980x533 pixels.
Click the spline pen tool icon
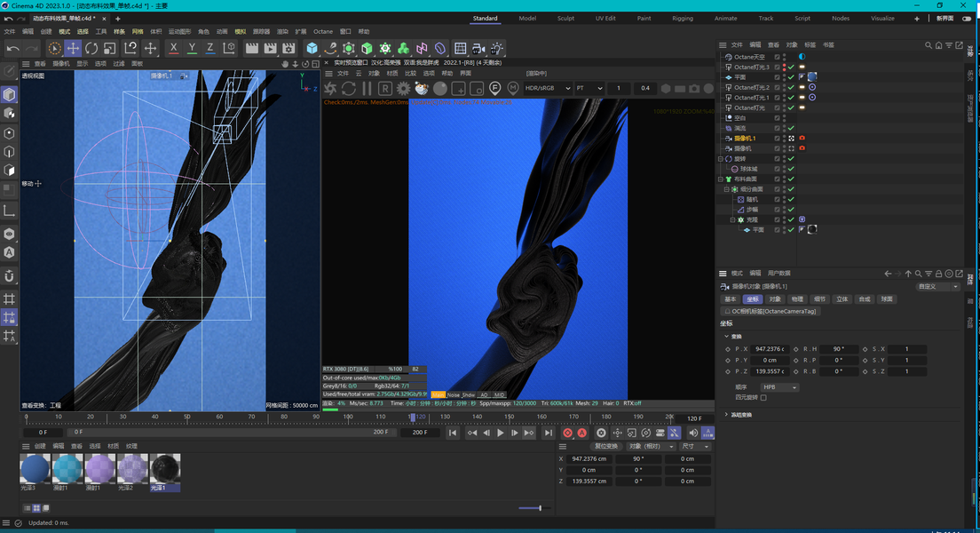(330, 48)
